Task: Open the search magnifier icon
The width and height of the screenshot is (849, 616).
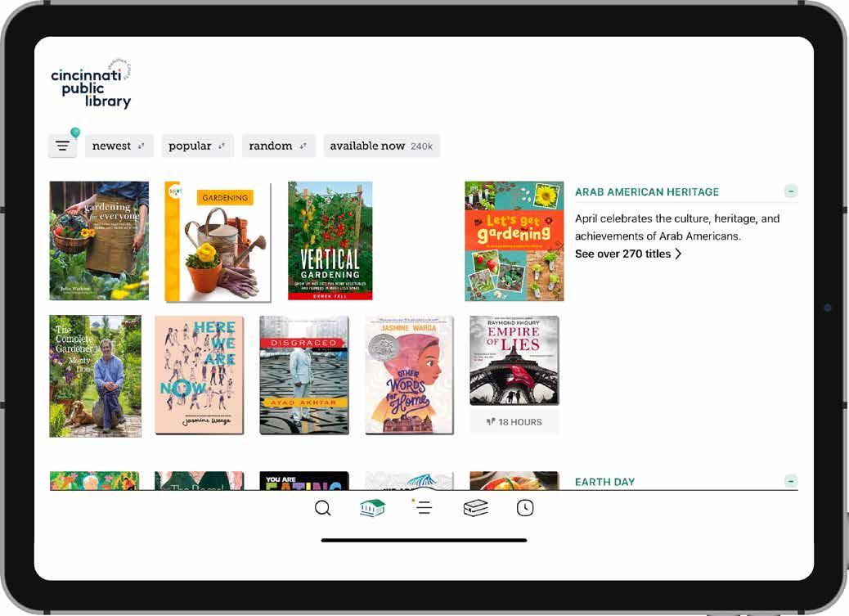Action: pos(323,508)
